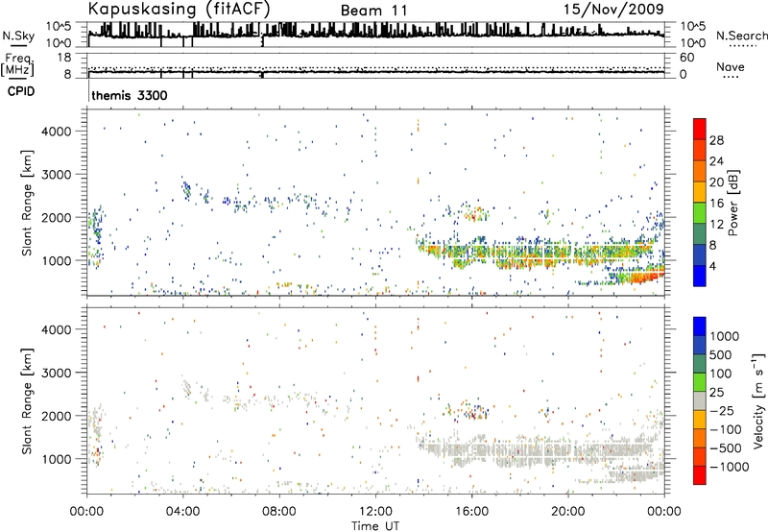Click the "-25" velocity colorbar value
The height and width of the screenshot is (532, 768).
click(721, 411)
